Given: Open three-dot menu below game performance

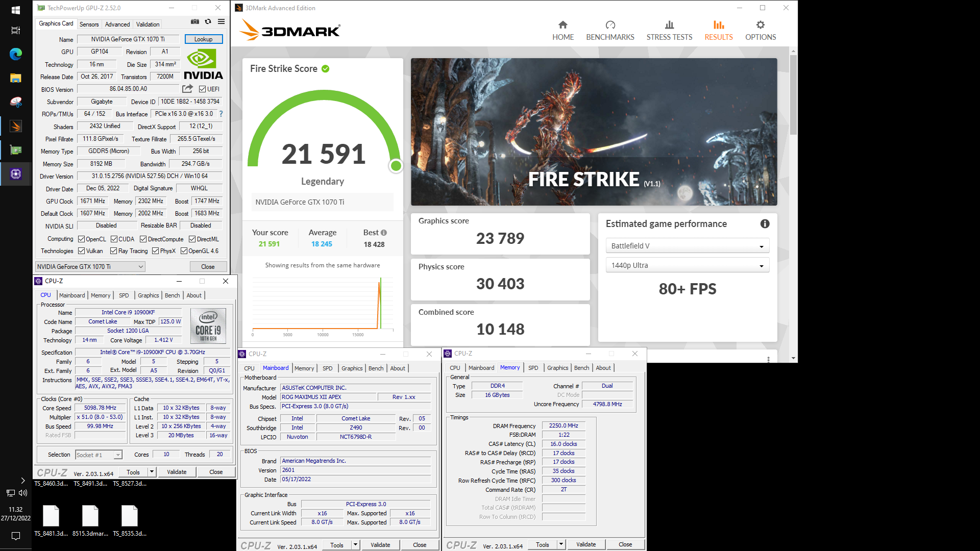Looking at the screenshot, I should [768, 359].
